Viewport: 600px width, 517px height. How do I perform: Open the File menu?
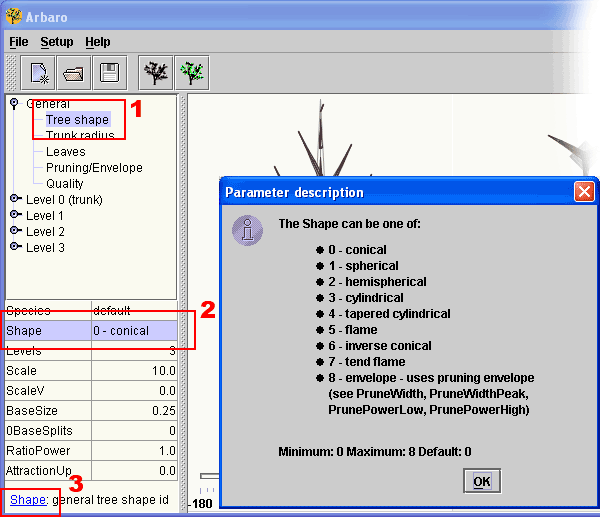coord(19,42)
